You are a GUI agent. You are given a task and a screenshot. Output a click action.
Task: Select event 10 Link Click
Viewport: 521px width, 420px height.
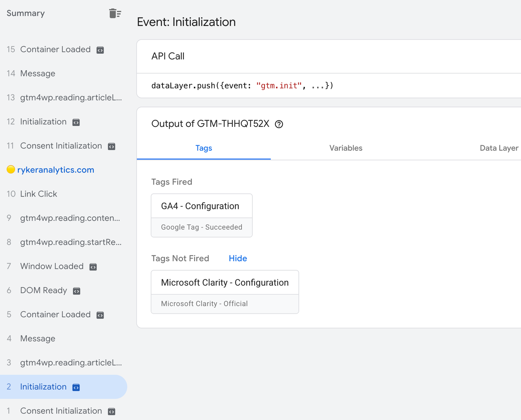(x=38, y=194)
